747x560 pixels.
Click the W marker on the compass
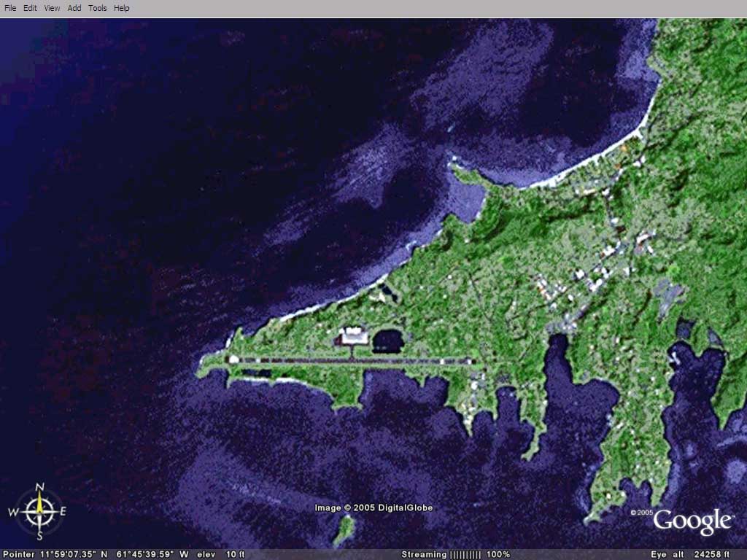click(13, 513)
